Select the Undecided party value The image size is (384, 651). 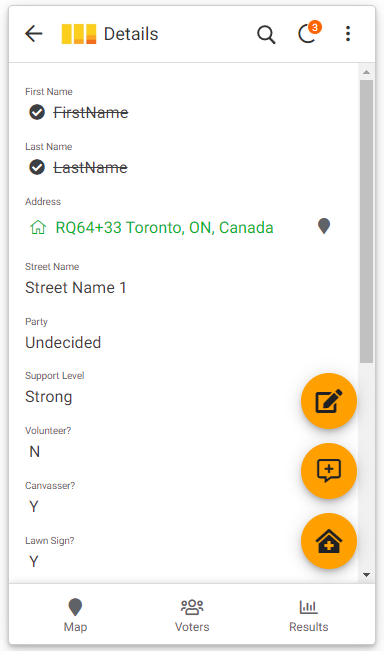(63, 343)
